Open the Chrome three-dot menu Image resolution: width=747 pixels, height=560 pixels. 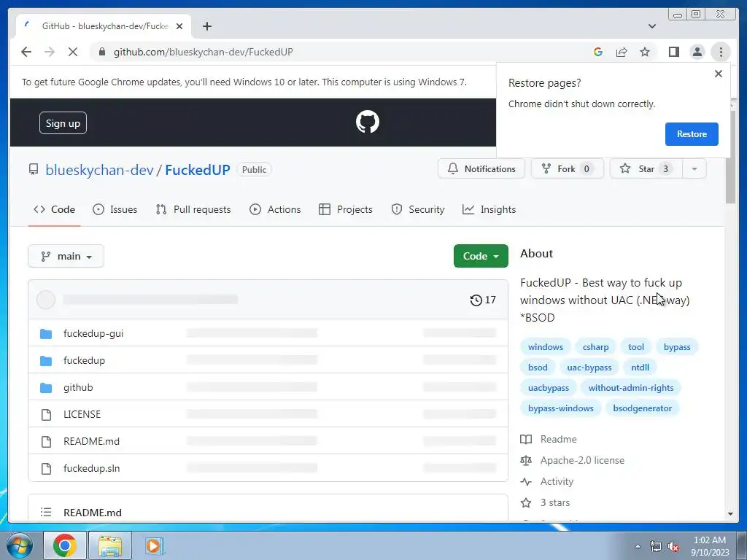[721, 52]
